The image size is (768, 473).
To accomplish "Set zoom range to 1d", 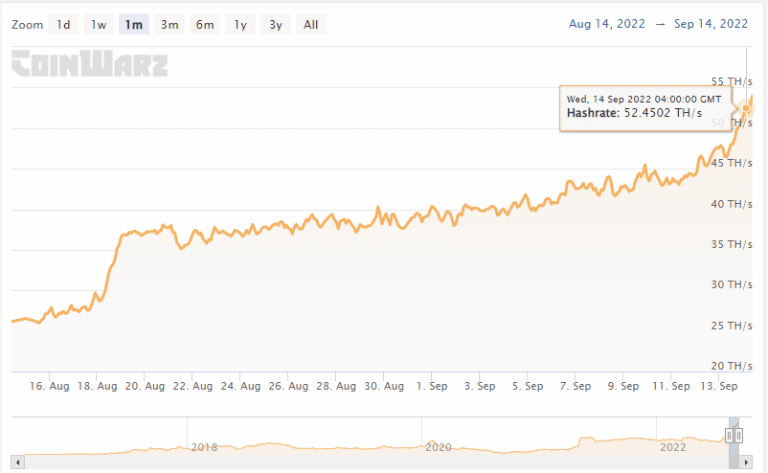I will tap(64, 24).
